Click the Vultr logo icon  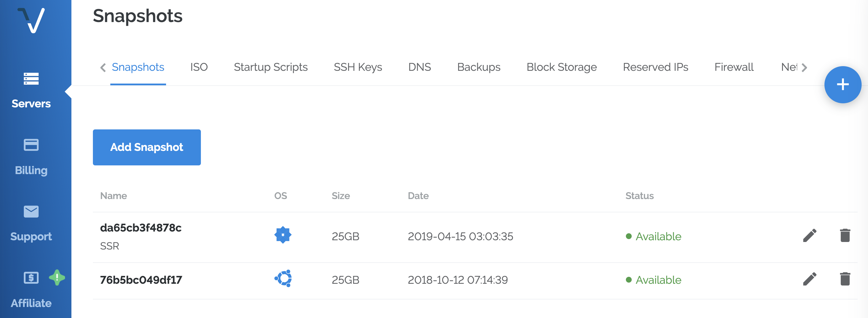point(32,20)
